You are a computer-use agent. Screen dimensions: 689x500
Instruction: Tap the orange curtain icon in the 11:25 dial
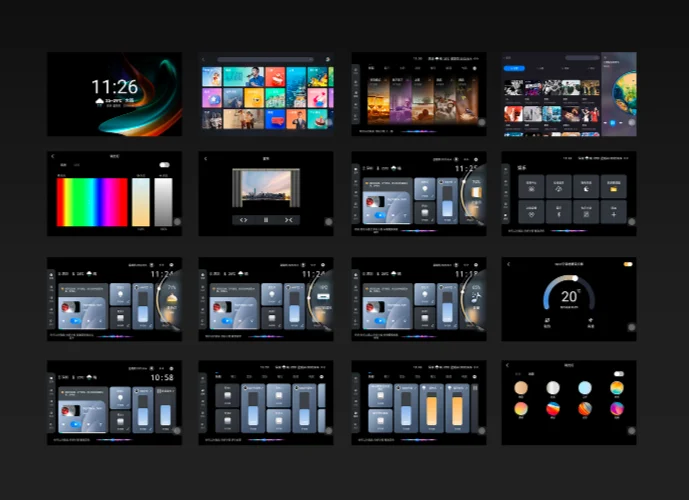point(477,192)
